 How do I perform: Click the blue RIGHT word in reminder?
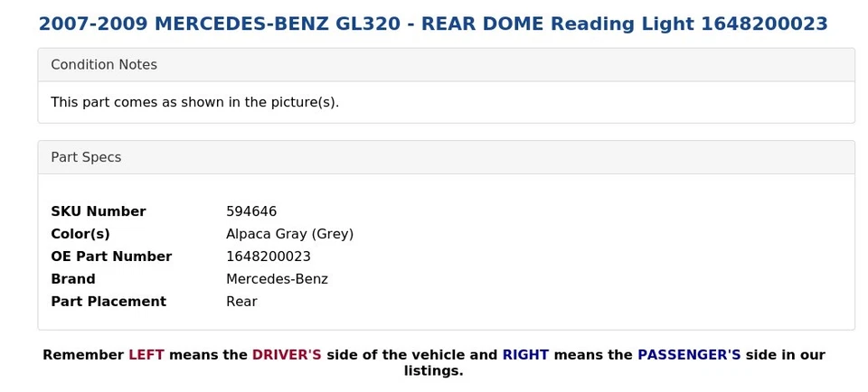526,355
